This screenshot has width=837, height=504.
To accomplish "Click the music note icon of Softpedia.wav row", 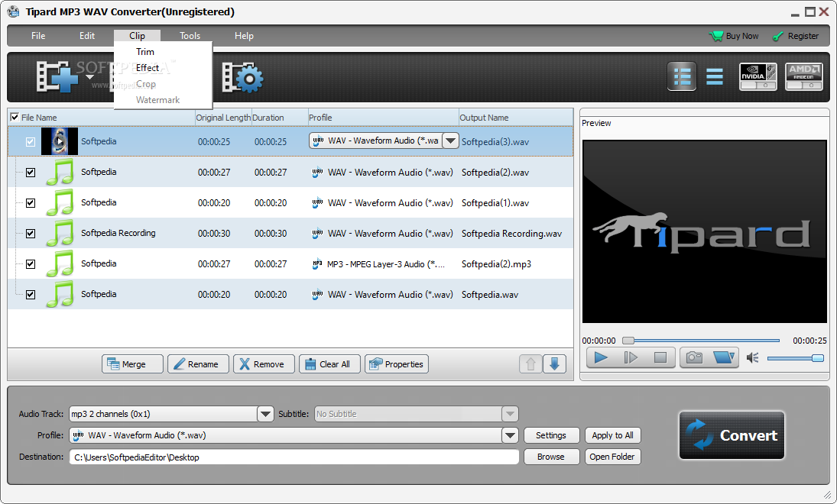I will 60,295.
